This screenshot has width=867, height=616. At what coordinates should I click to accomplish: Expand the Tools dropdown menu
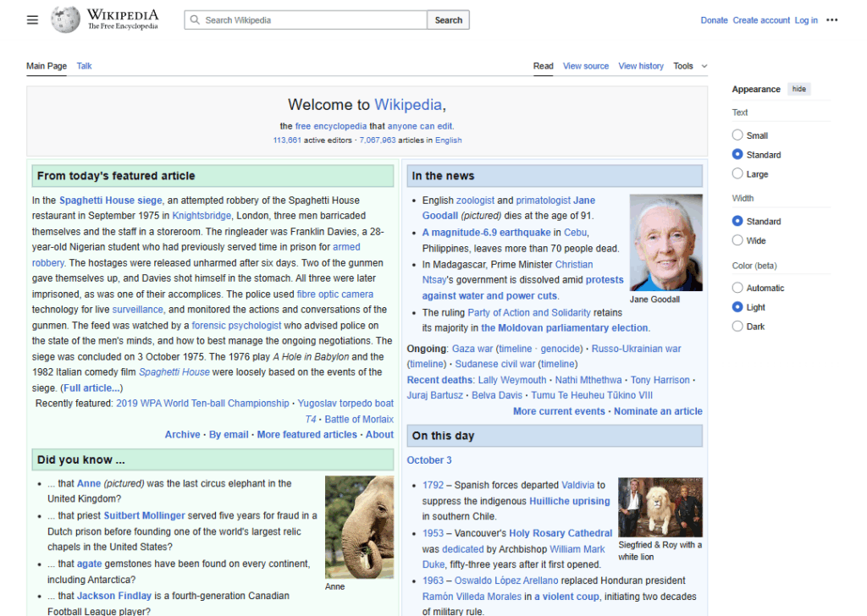tap(689, 66)
